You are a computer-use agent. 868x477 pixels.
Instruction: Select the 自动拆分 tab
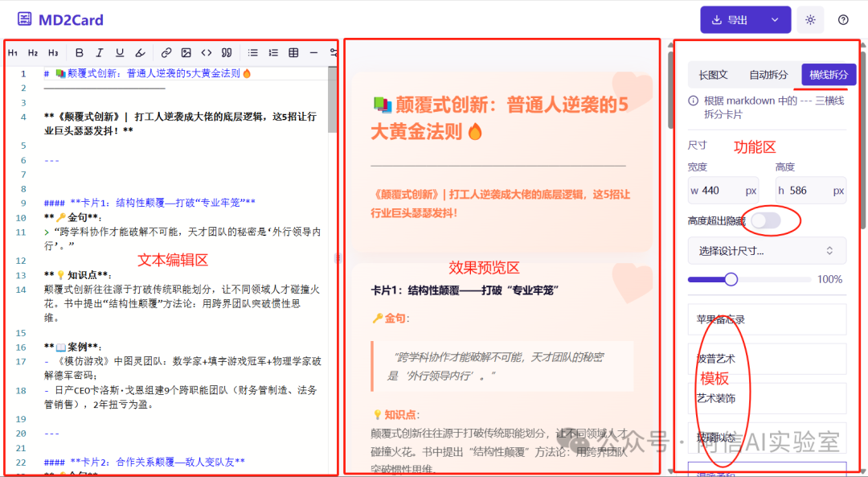point(768,75)
